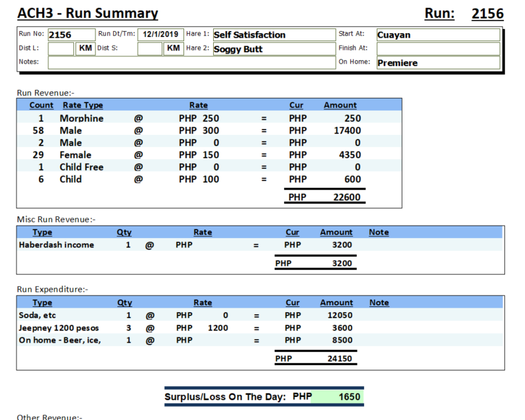Click the Qty header in Run Expenditure
525x420 pixels.
point(124,302)
